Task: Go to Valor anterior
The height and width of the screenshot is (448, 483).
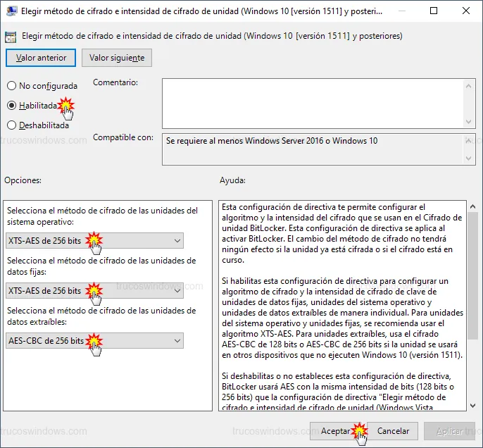Action: (x=42, y=58)
